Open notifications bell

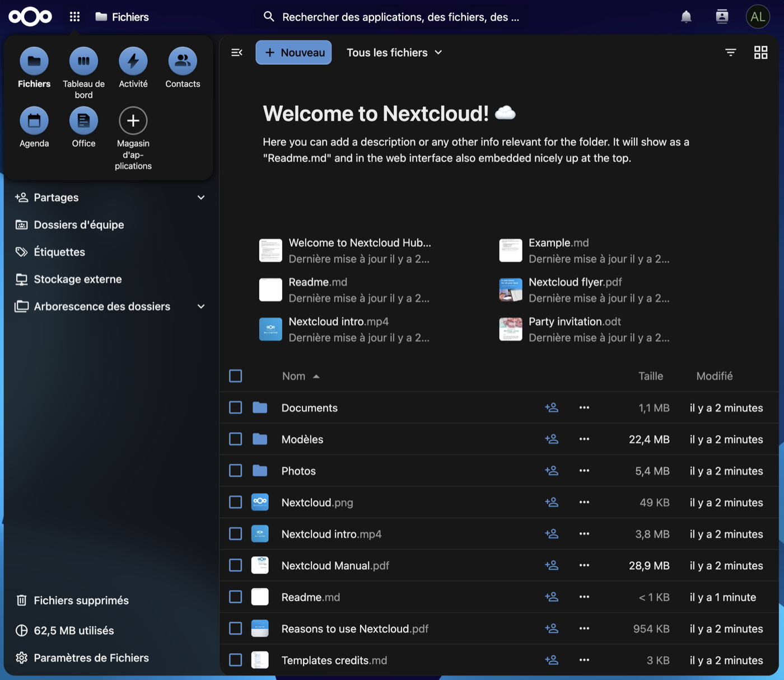click(x=686, y=17)
